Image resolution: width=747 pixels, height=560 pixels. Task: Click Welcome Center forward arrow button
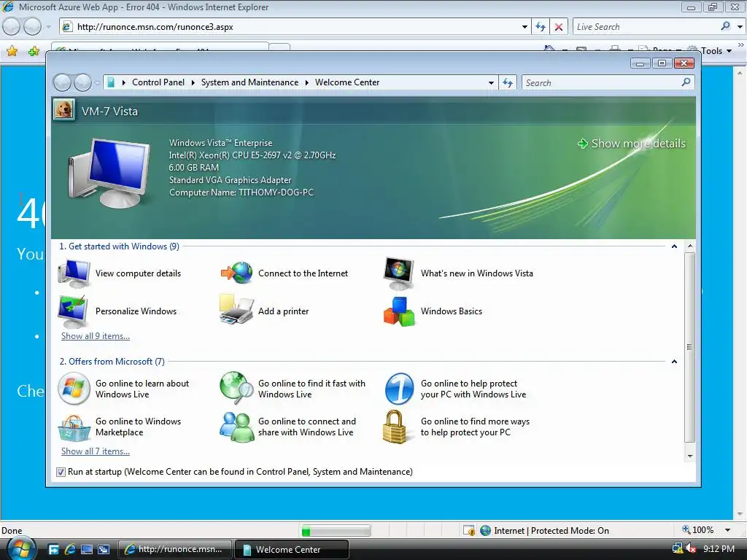coord(82,83)
